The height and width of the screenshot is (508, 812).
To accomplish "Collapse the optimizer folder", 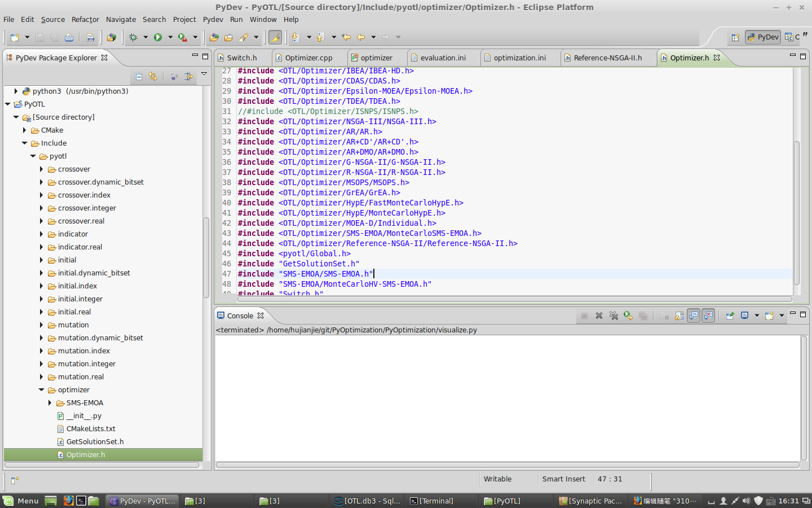I will coord(41,390).
